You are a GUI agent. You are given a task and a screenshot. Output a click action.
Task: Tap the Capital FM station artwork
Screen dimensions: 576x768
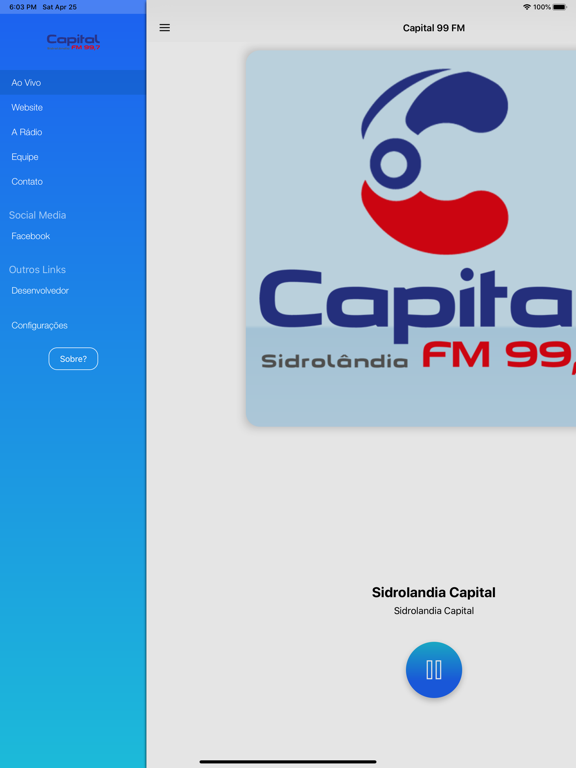(x=411, y=238)
